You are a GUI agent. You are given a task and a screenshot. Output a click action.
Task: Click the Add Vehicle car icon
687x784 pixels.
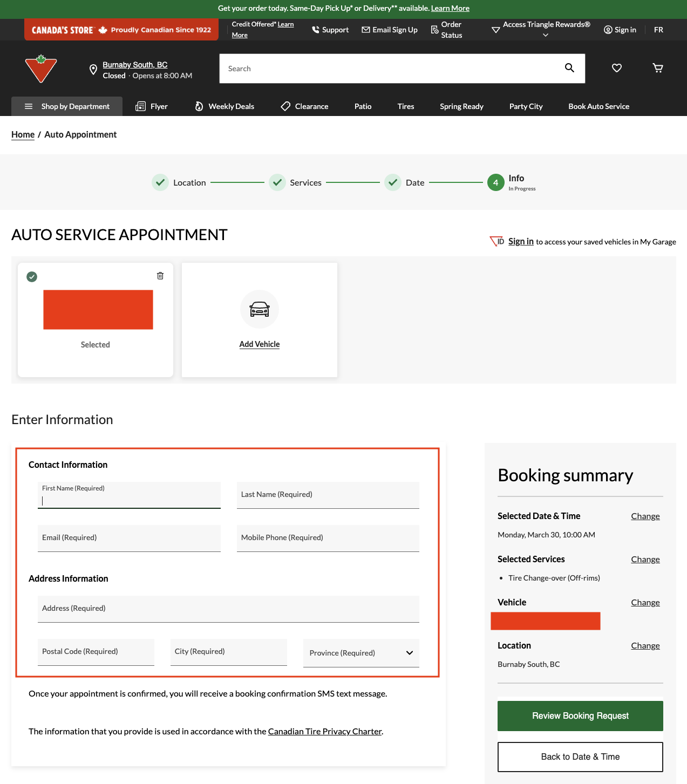tap(260, 309)
